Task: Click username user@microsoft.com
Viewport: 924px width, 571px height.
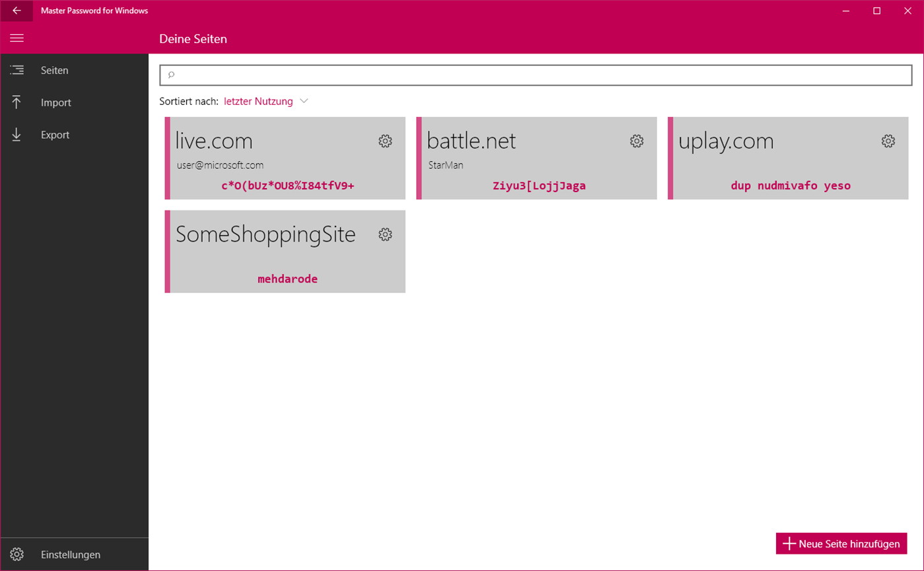Action: point(220,165)
